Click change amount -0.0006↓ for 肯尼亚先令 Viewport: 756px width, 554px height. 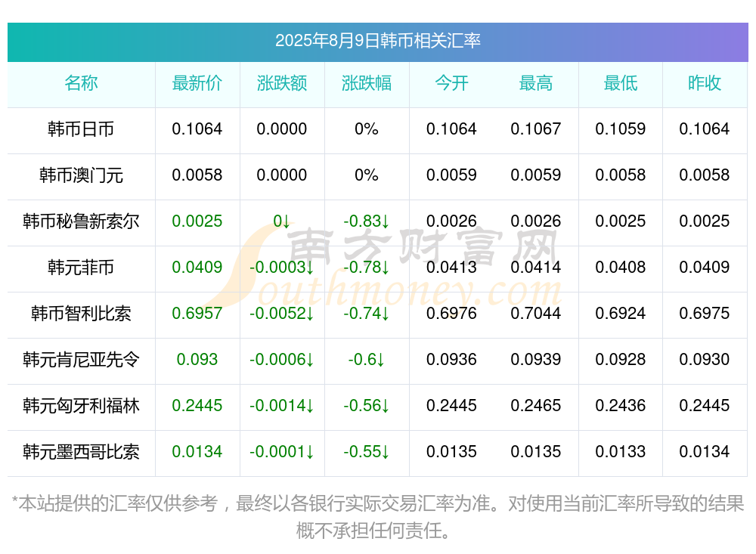pyautogui.click(x=282, y=360)
